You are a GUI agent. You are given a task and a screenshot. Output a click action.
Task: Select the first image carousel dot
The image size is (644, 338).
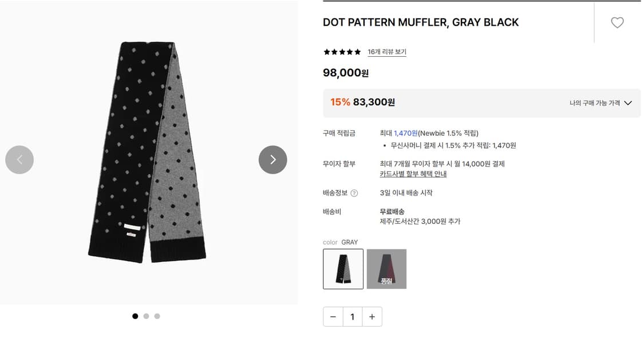[135, 316]
